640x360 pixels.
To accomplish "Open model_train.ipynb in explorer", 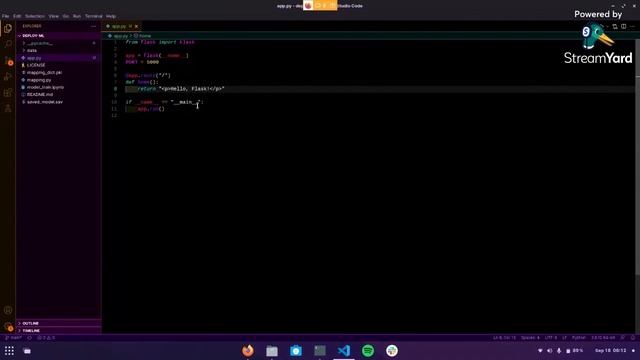I will click(x=58, y=87).
